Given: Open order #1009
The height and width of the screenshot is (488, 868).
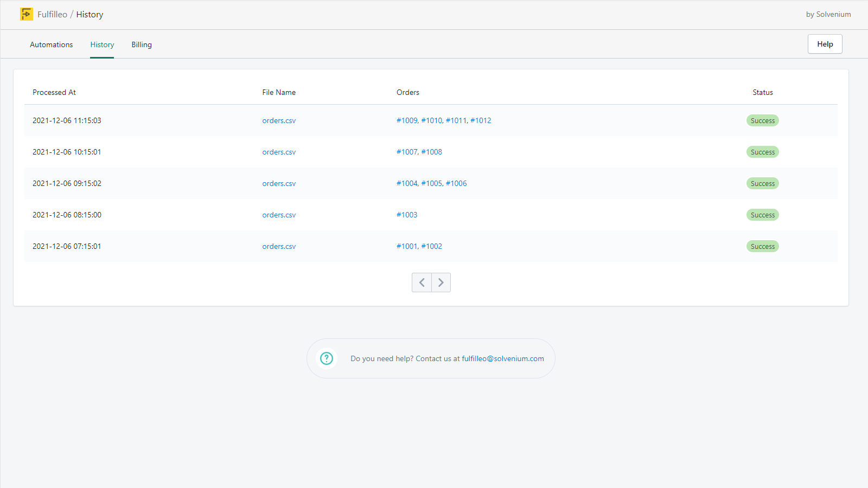Looking at the screenshot, I should pos(407,120).
